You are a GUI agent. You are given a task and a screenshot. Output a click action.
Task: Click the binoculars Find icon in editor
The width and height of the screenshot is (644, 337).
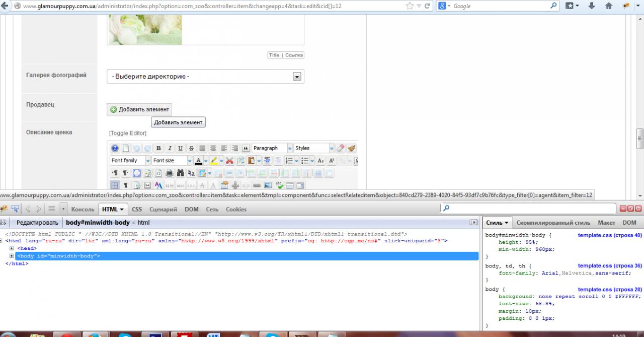181,173
